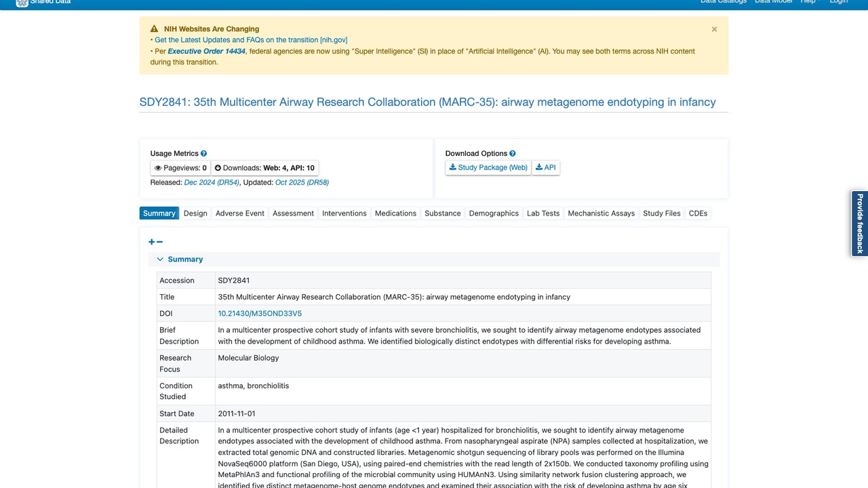Open the Latest Updates and FAQs link

click(x=251, y=40)
